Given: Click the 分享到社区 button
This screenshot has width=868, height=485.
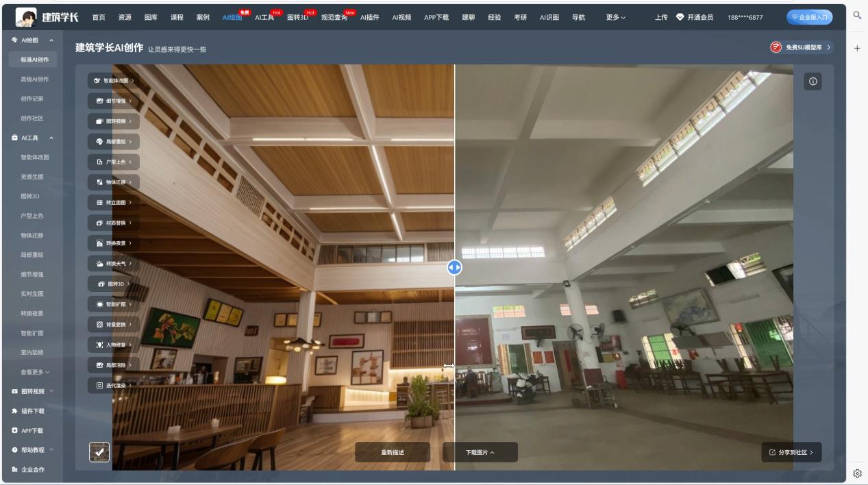Looking at the screenshot, I should 791,452.
